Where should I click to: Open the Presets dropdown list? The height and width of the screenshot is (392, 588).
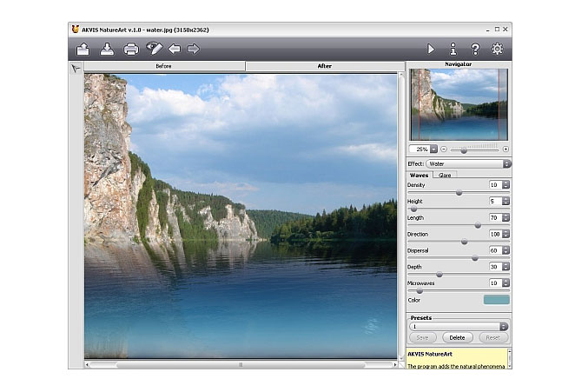click(458, 326)
